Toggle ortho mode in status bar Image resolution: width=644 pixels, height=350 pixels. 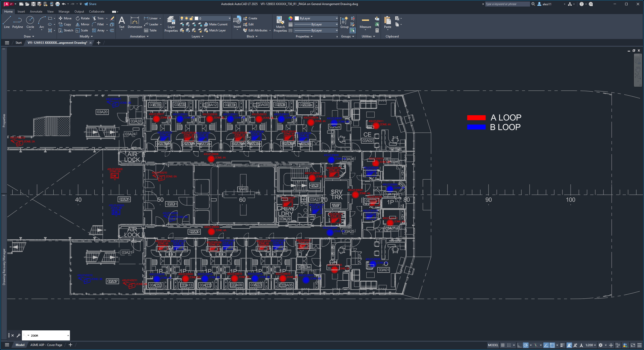(519, 345)
